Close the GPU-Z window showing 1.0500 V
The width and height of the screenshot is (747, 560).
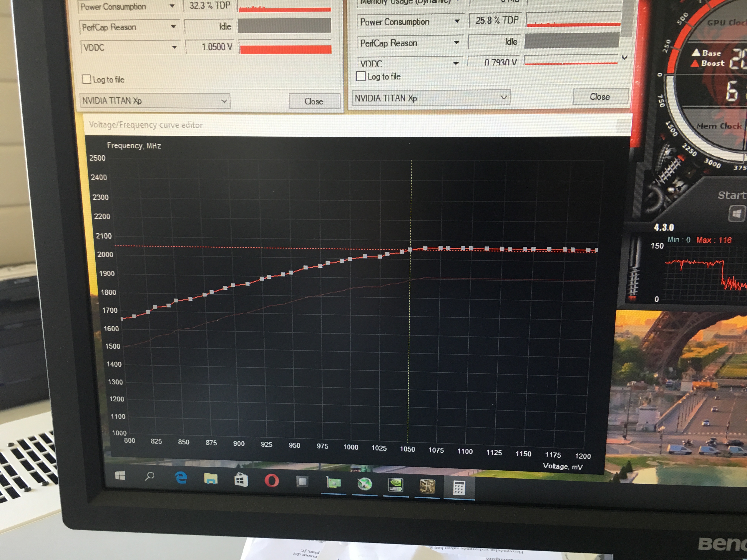(x=314, y=101)
